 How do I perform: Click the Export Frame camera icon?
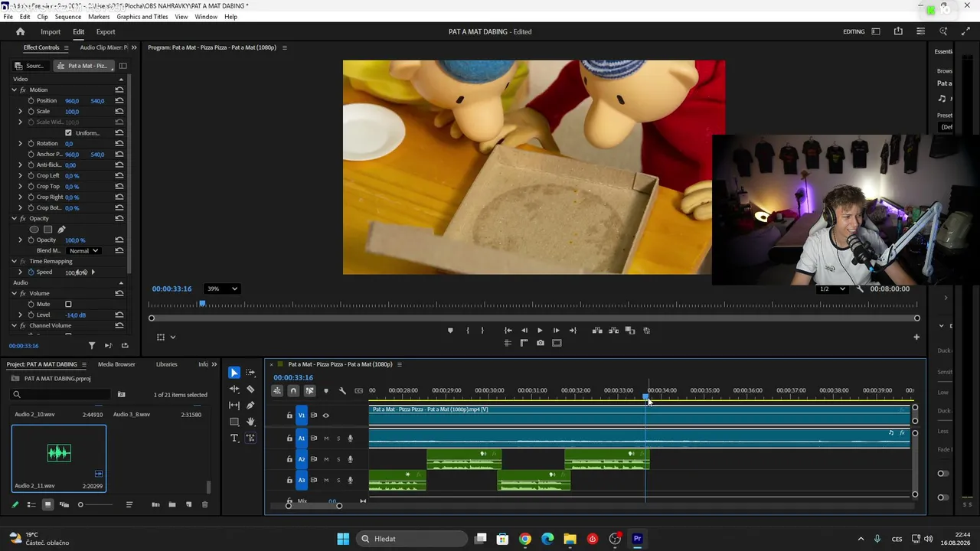[x=541, y=343]
